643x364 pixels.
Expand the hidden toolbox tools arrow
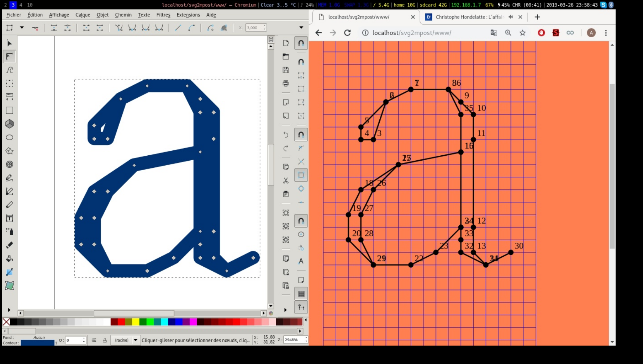[9, 310]
